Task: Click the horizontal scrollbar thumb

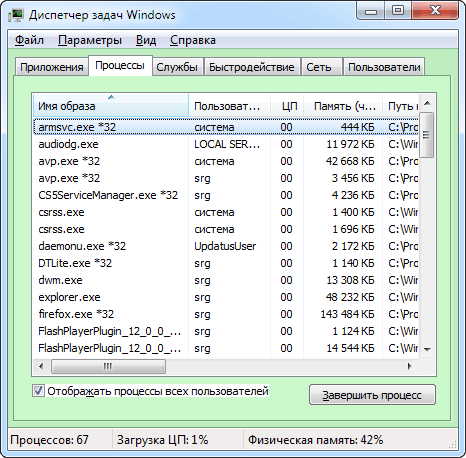Action: pos(108,367)
